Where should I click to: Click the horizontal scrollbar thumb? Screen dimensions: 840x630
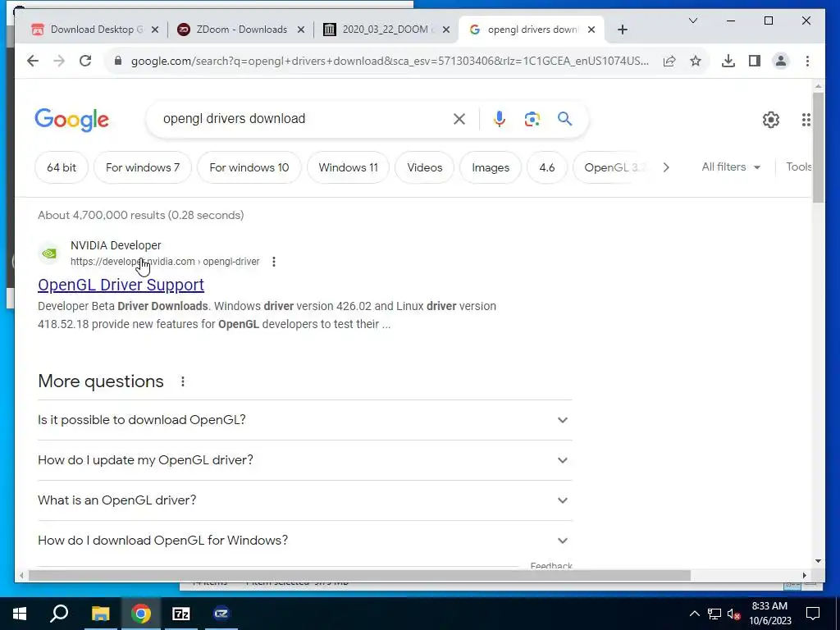359,575
